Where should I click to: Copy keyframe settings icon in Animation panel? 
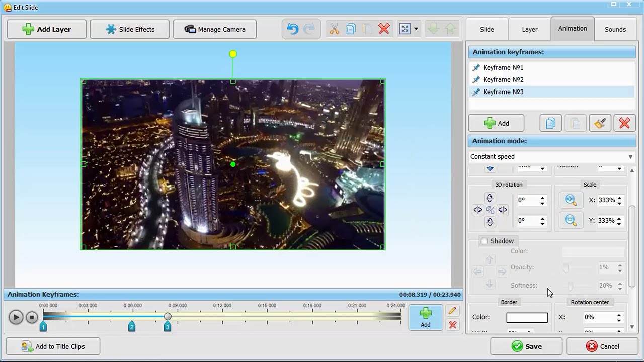(x=550, y=123)
